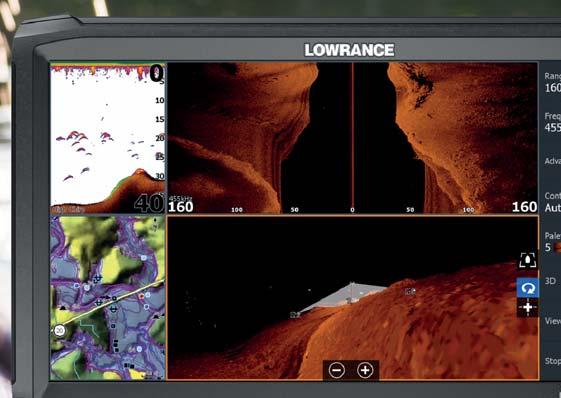The image size is (561, 398).
Task: Select the route marker labeled 20 on chart
Action: (x=59, y=330)
